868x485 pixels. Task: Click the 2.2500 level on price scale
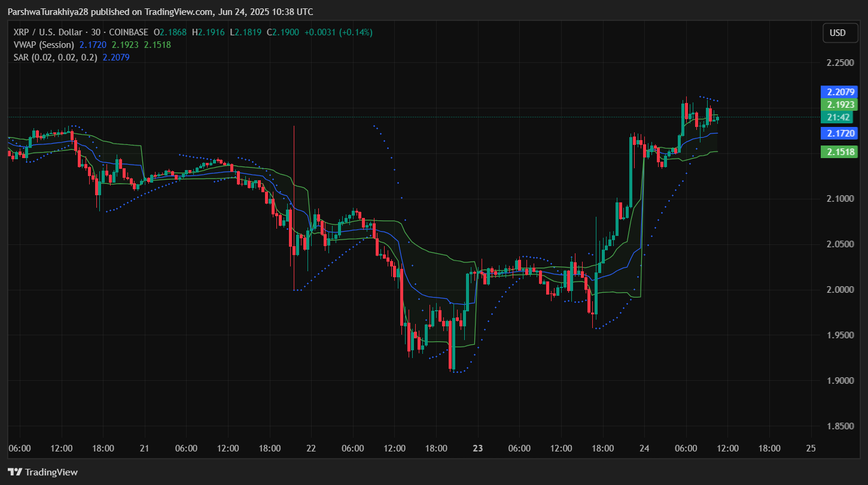(840, 63)
